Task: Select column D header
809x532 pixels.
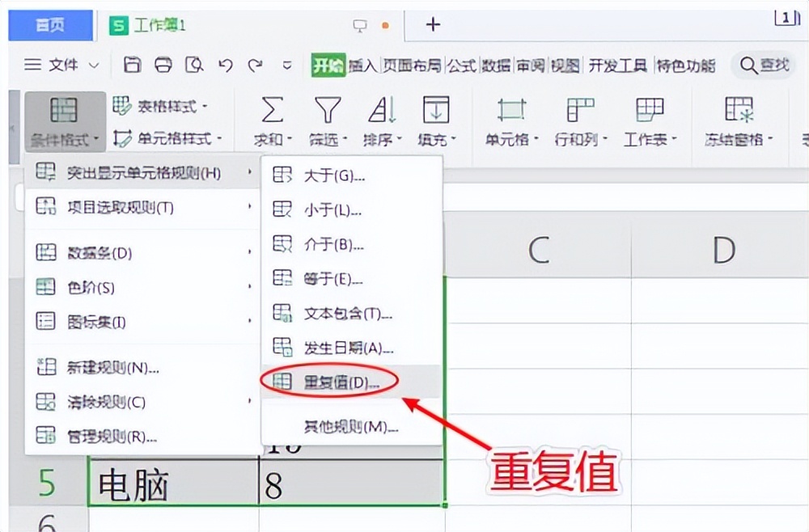Action: click(720, 251)
